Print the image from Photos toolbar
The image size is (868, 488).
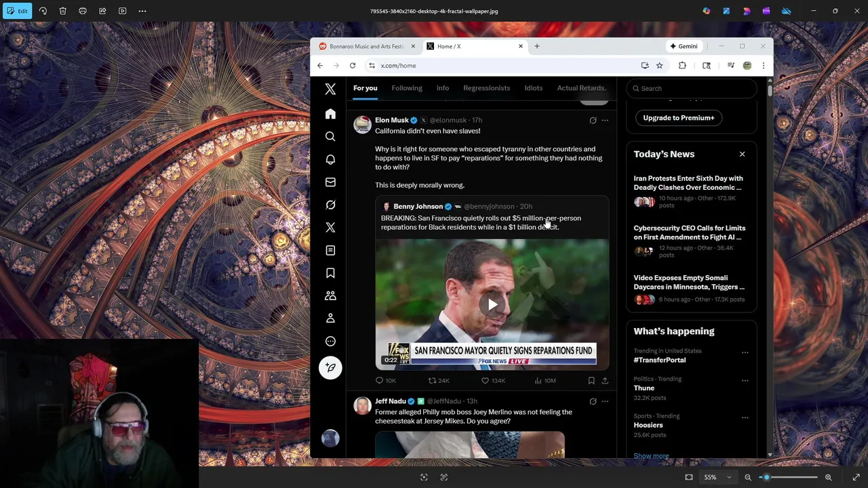[83, 11]
